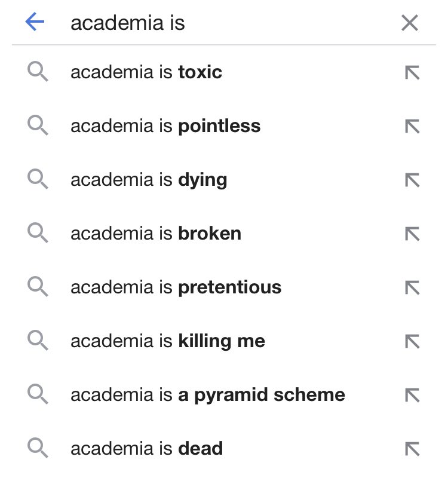The width and height of the screenshot is (448, 481).
Task: Click magnifier icon beside 'academia is dead'
Action: [38, 448]
